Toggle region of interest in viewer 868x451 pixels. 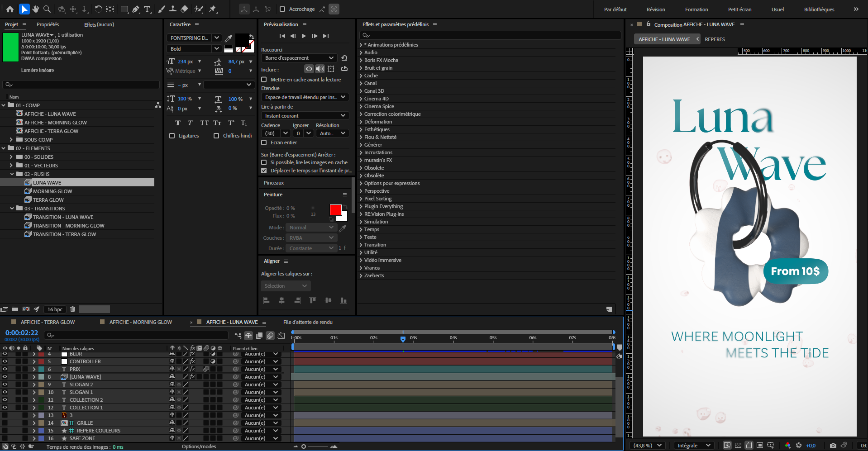point(760,446)
